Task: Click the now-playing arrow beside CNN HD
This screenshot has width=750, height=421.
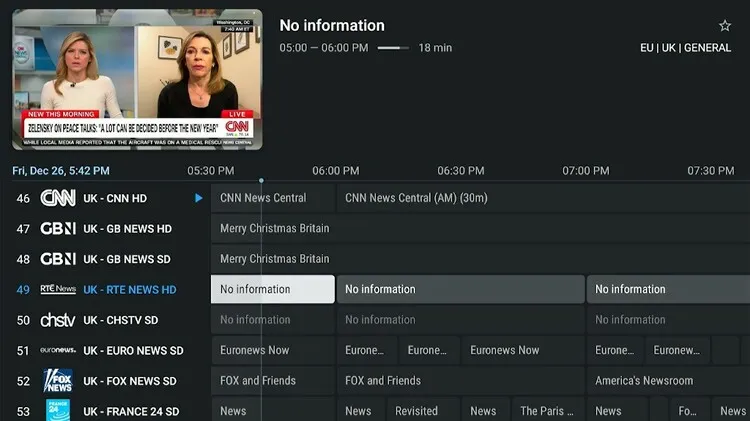Action: click(x=199, y=198)
